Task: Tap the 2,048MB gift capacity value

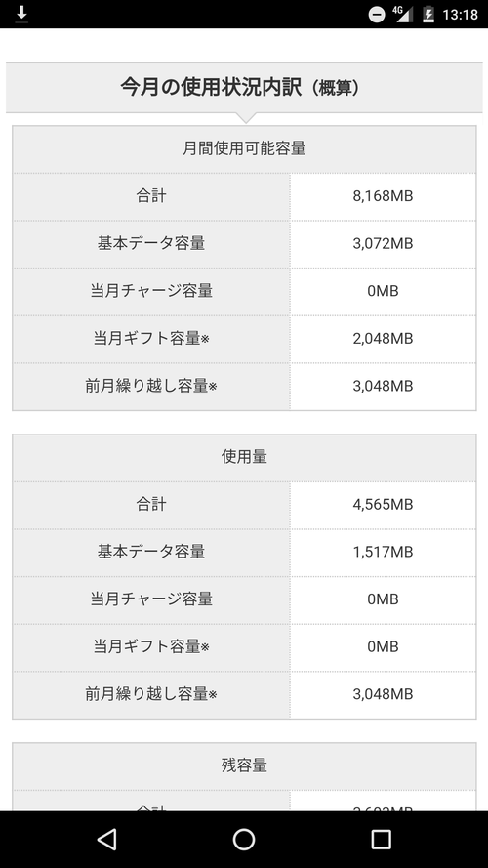Action: point(383,338)
